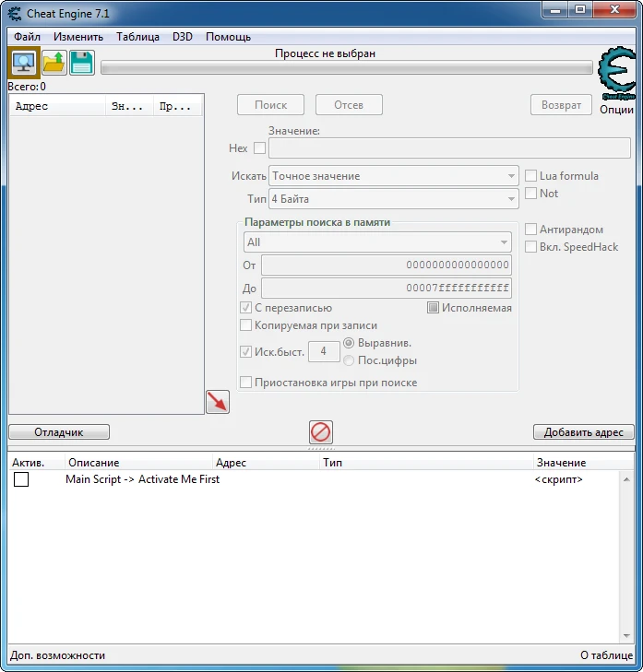Close the Cheat Engine window
The height and width of the screenshot is (672, 643).
point(614,9)
